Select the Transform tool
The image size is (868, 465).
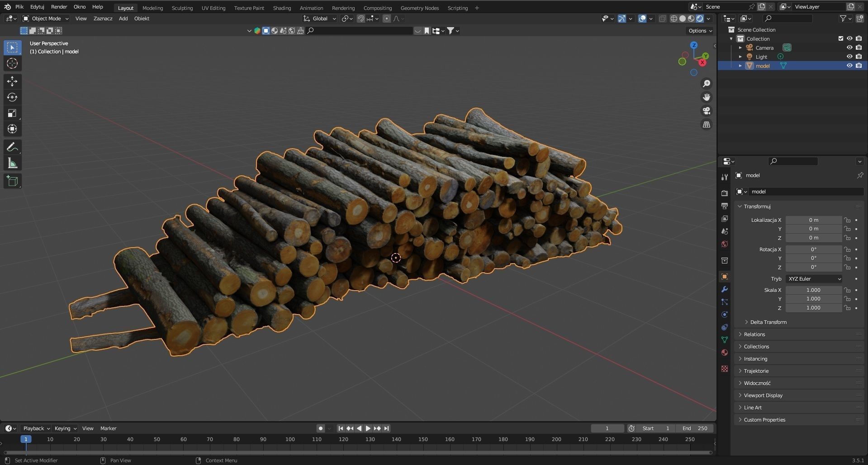click(12, 129)
